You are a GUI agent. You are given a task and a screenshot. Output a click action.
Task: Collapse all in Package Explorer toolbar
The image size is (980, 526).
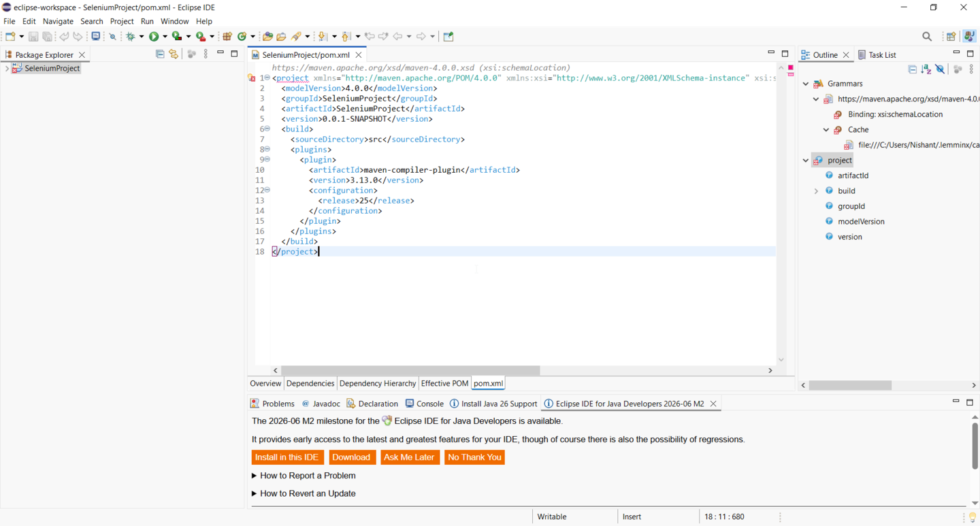click(160, 54)
